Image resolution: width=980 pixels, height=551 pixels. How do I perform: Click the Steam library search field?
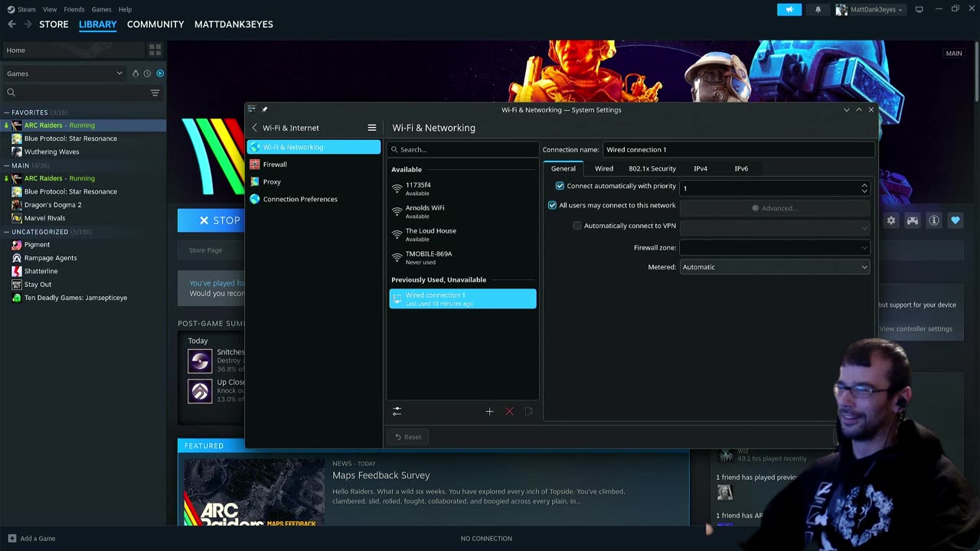(x=76, y=93)
